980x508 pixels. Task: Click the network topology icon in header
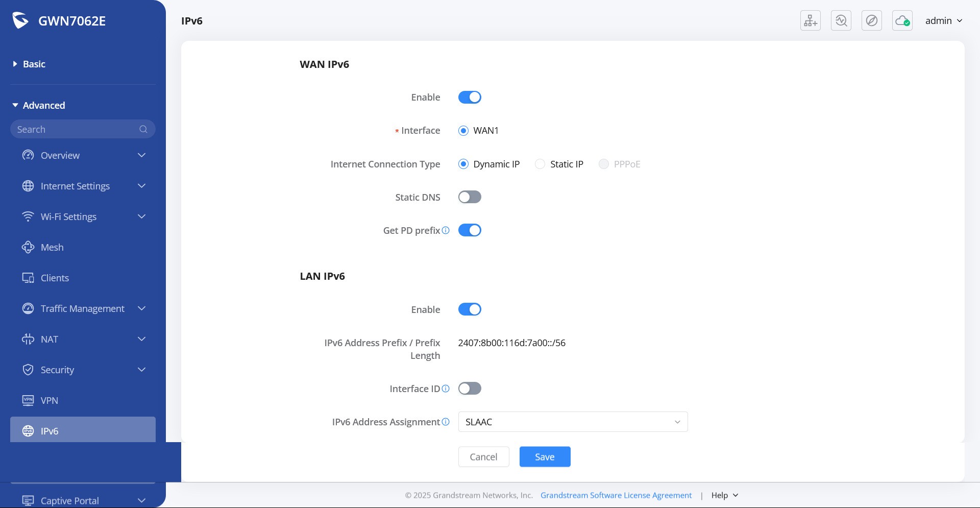coord(810,21)
